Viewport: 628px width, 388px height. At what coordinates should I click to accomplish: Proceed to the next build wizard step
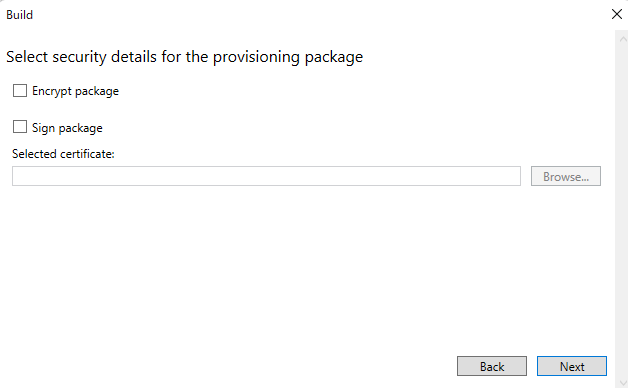click(x=572, y=366)
